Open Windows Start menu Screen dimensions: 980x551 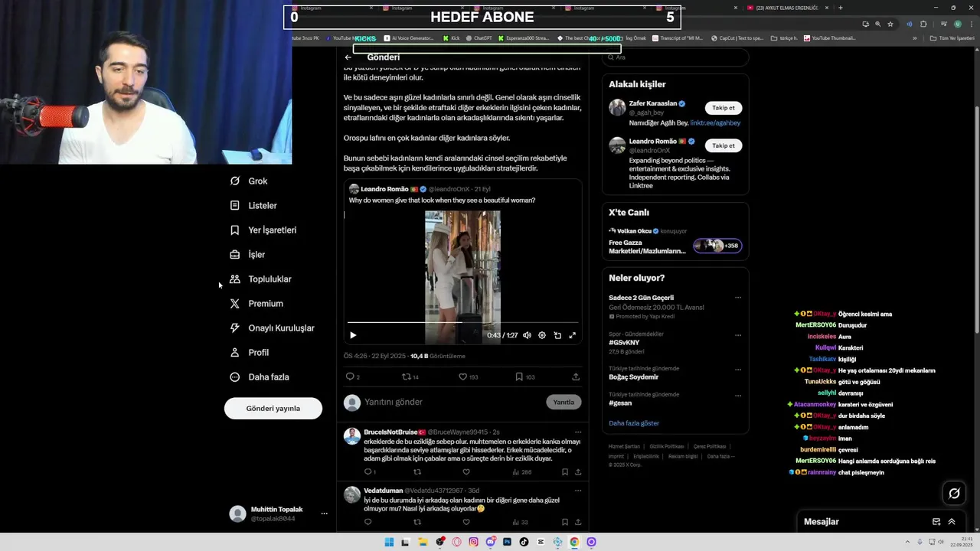click(389, 542)
